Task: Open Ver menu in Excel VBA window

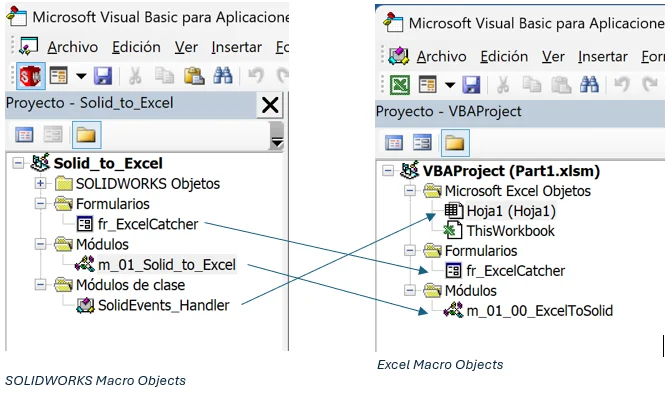Action: (553, 56)
